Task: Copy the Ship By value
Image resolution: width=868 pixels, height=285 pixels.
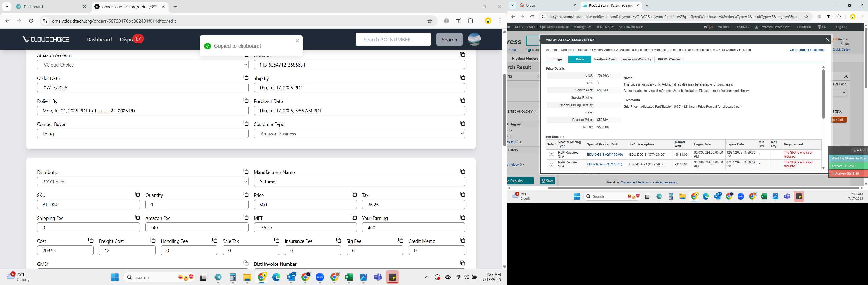Action: click(462, 77)
